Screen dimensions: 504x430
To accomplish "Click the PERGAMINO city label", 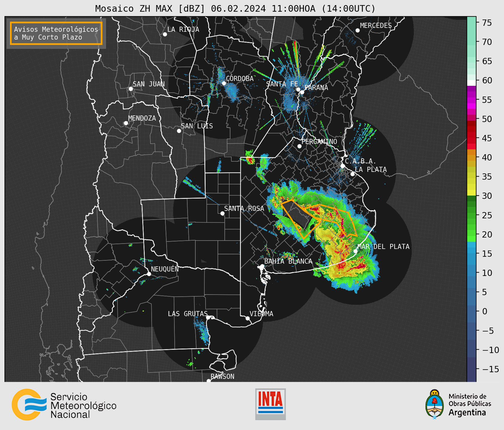I will point(319,141).
